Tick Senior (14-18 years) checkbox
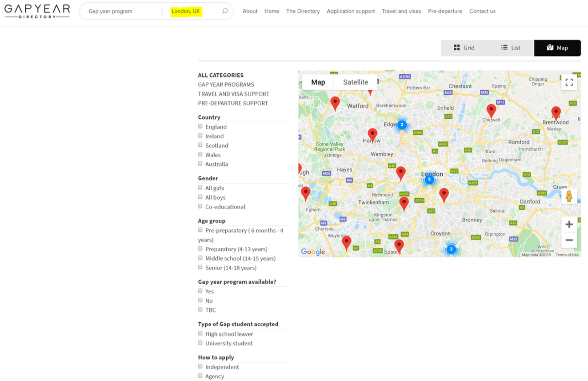 coord(200,268)
